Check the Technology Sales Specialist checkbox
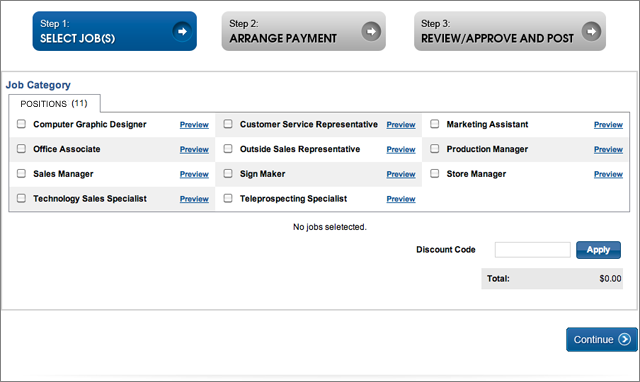Screen dimensions: 640x382 coord(21,198)
